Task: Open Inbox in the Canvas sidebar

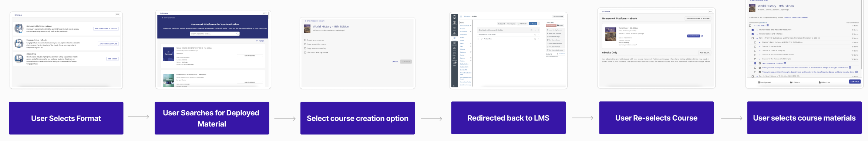Action: [454, 49]
